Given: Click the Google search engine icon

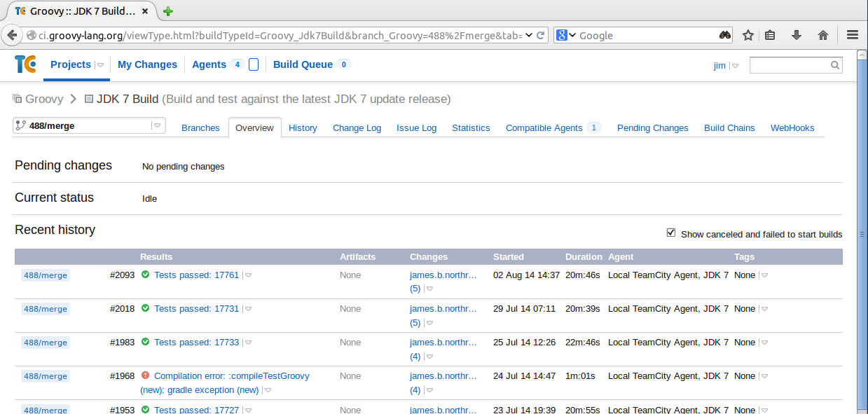Looking at the screenshot, I should coord(562,35).
